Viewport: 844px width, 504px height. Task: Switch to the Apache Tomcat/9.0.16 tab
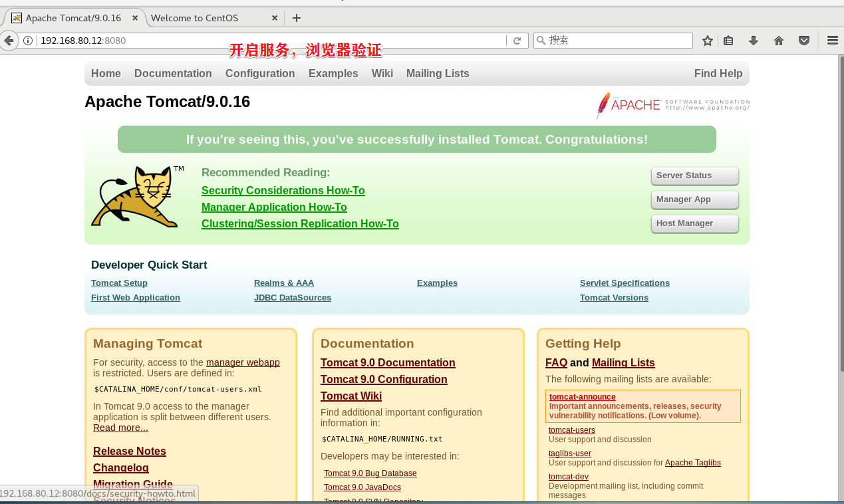tap(73, 18)
